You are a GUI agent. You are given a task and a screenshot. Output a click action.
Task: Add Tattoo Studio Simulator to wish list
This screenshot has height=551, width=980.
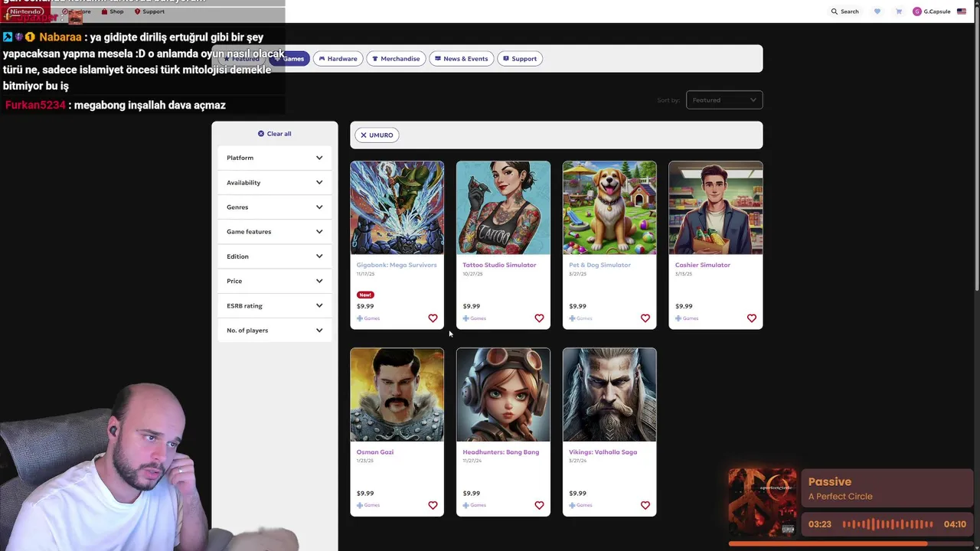tap(539, 318)
